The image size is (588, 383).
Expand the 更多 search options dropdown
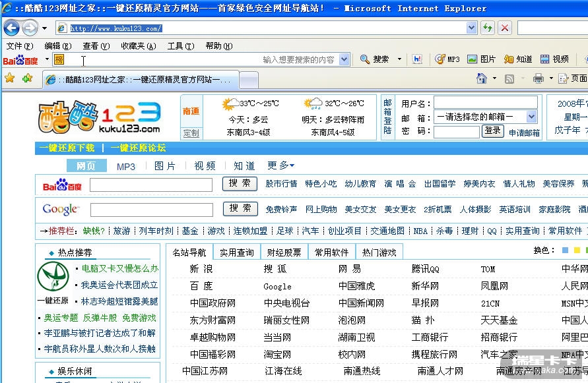click(281, 165)
